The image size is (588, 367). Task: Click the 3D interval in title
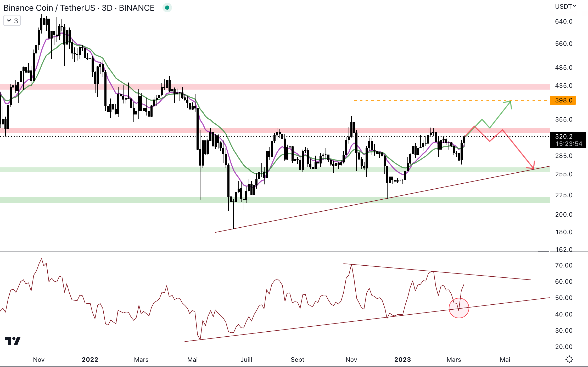[x=107, y=8]
